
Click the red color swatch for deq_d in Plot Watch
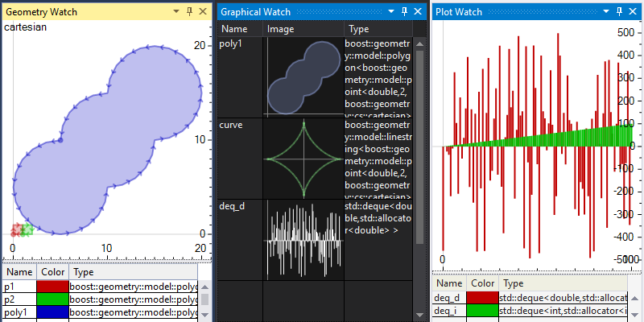[x=482, y=297]
